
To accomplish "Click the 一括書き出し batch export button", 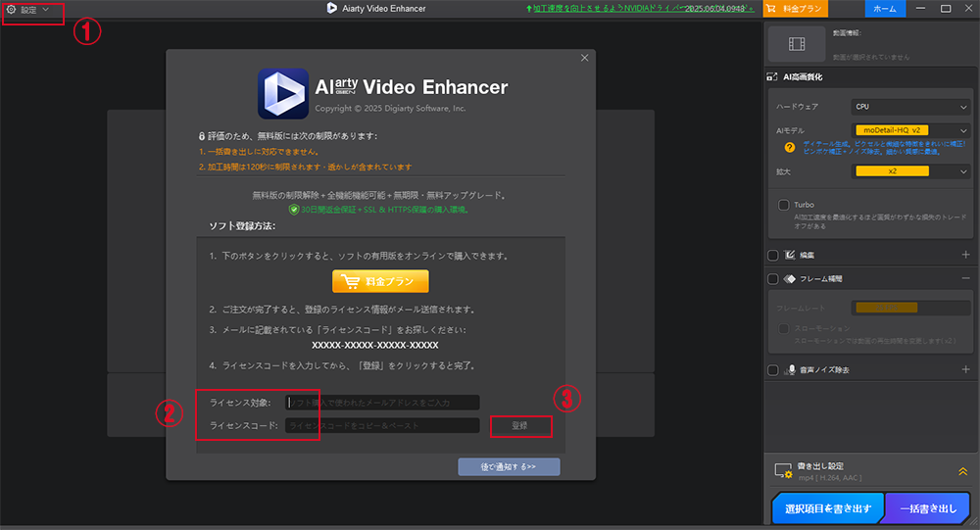I will (928, 508).
